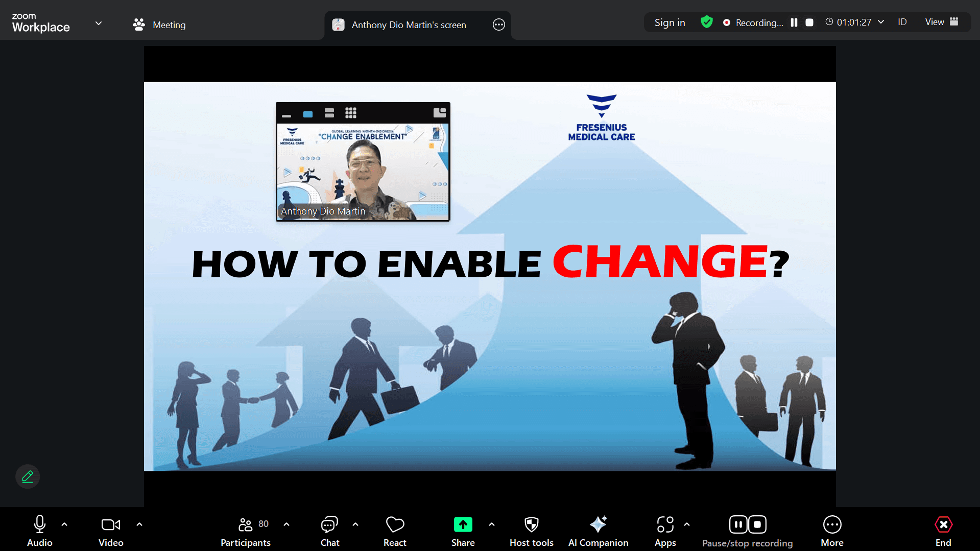
Task: Select Anthony Dio Martin's video thumbnail
Action: [363, 172]
